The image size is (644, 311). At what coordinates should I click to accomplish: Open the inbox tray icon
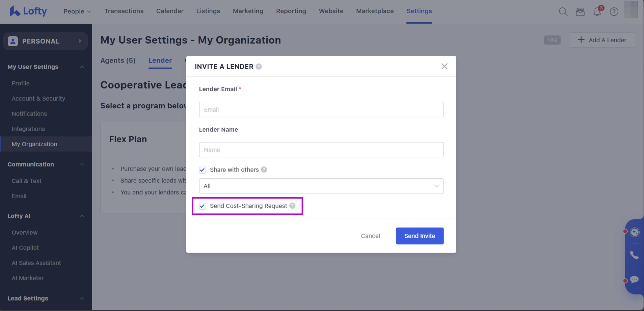point(580,12)
